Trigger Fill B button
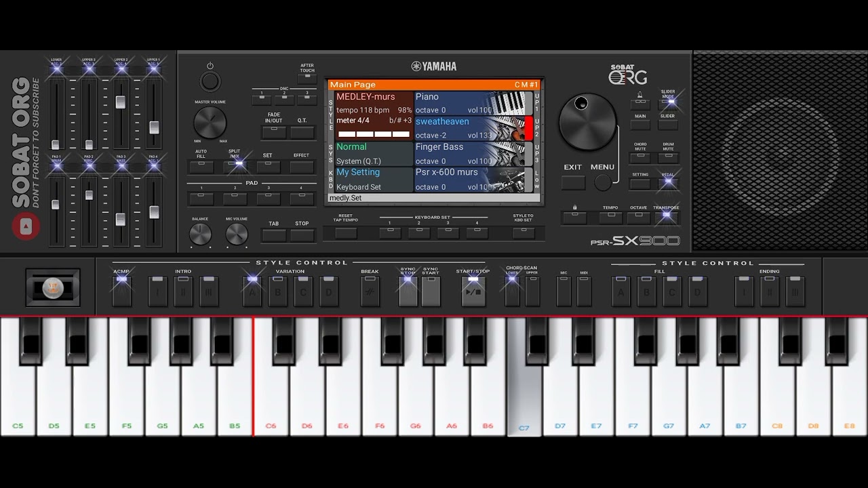Image resolution: width=868 pixels, height=488 pixels. pyautogui.click(x=646, y=291)
